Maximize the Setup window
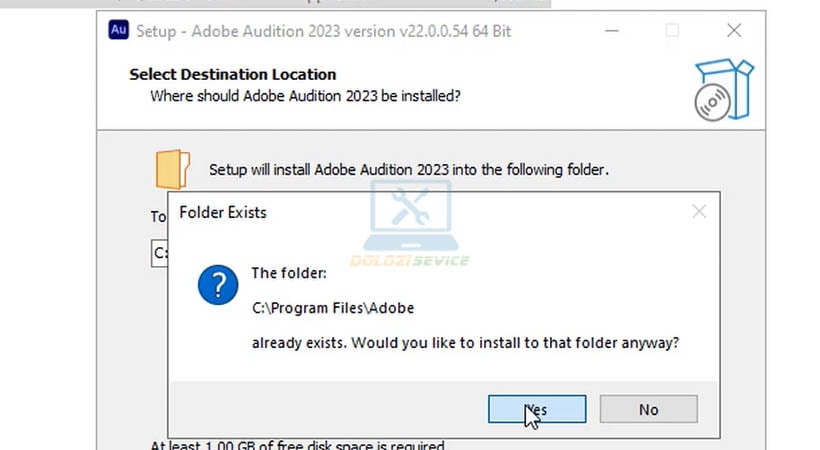The image size is (820, 450). pos(672,31)
